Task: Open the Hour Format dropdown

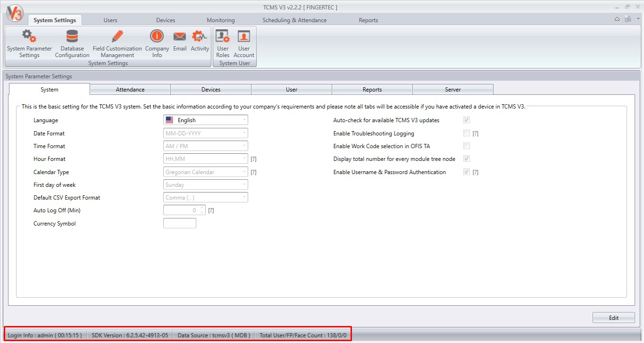Action: click(206, 159)
